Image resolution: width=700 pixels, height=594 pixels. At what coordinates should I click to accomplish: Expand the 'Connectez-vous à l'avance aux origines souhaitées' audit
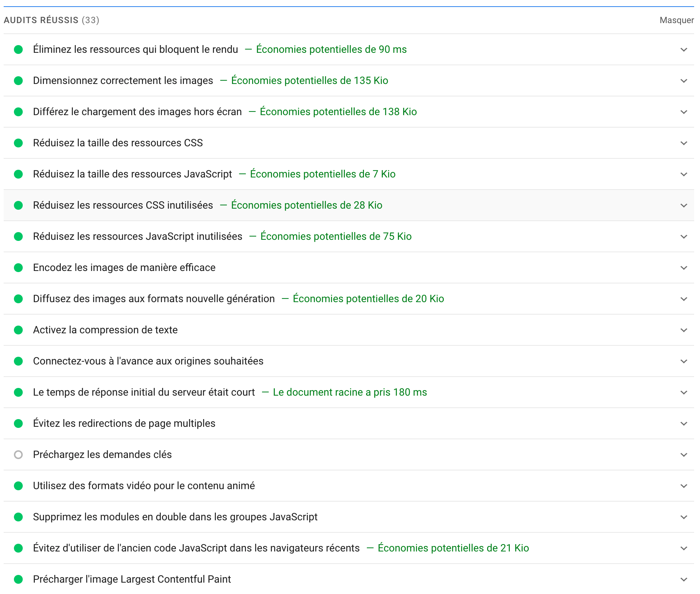(x=684, y=361)
